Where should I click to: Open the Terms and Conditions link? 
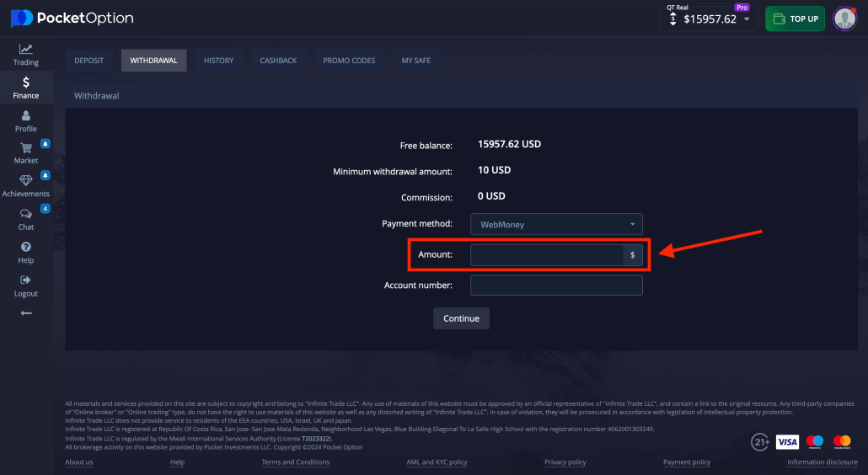[x=296, y=462]
